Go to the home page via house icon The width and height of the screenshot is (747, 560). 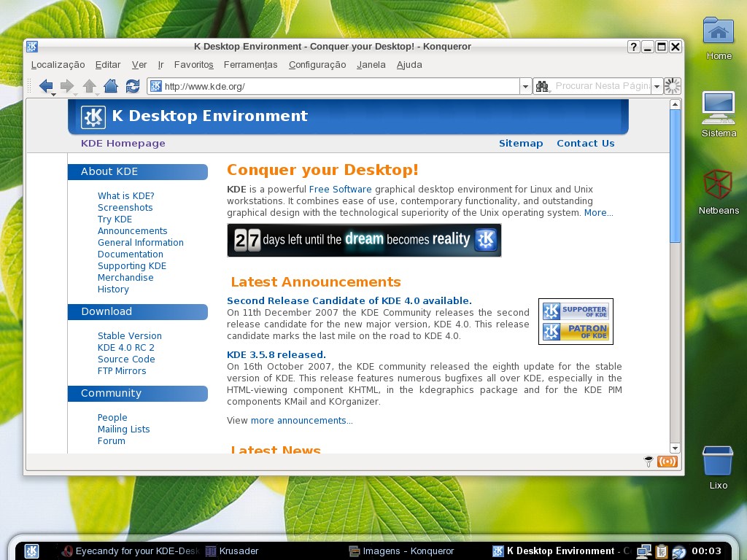tap(111, 86)
